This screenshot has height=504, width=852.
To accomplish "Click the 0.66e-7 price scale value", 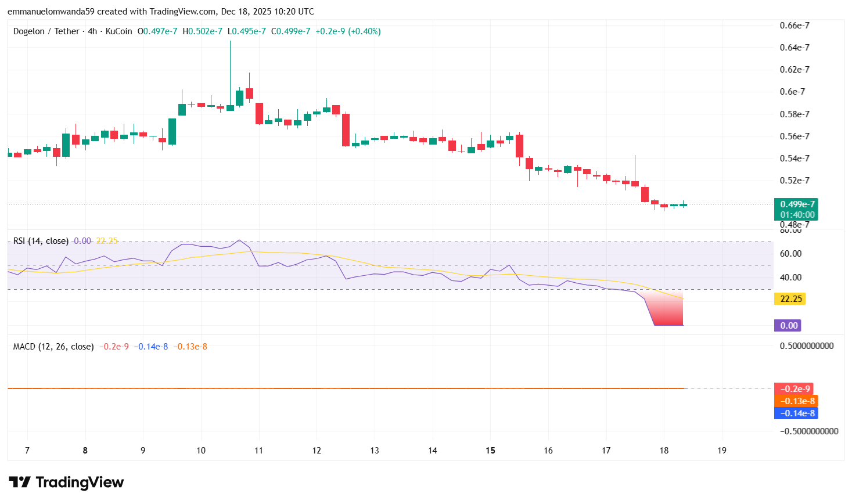I will (796, 25).
